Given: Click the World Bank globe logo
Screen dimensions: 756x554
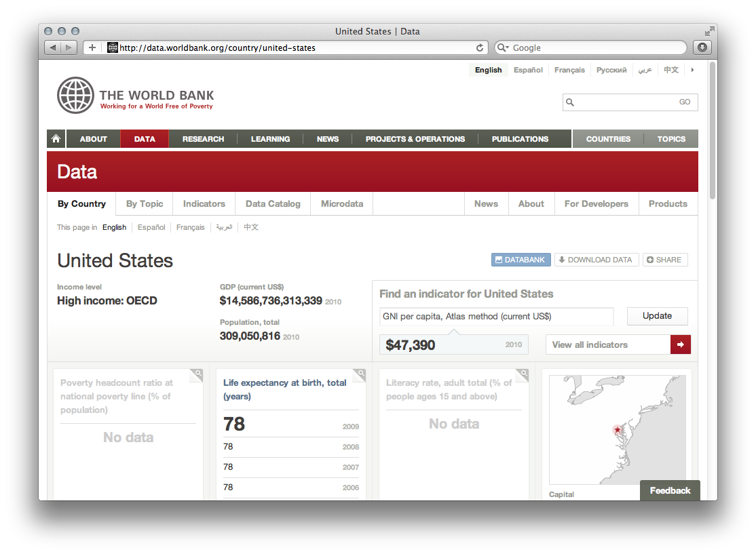Looking at the screenshot, I should click(x=75, y=95).
